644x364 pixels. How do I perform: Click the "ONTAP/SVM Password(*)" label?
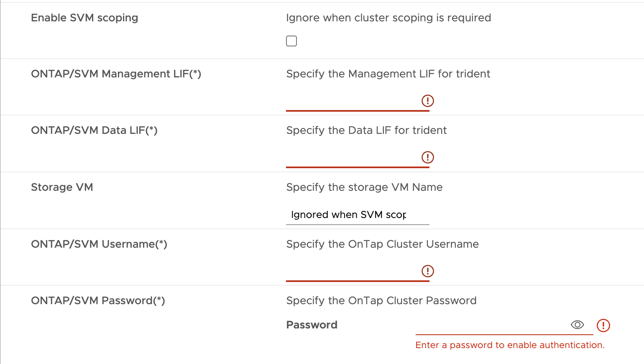pos(98,301)
